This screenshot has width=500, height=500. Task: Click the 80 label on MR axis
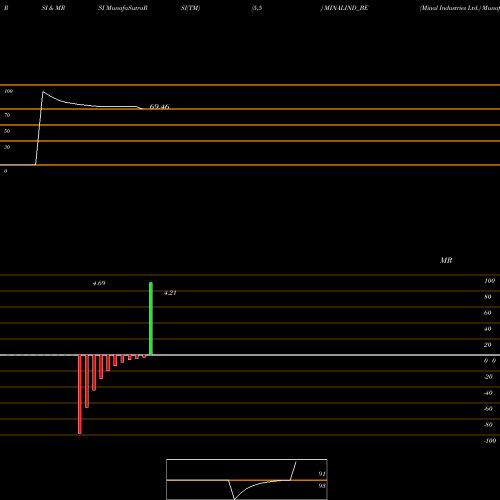(x=488, y=297)
